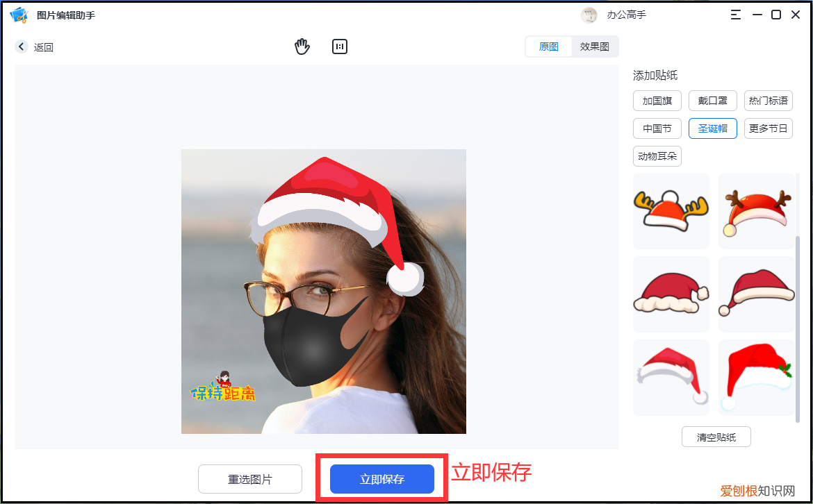Click the 办公高手 user avatar
Viewport: 813px width, 504px height.
589,14
